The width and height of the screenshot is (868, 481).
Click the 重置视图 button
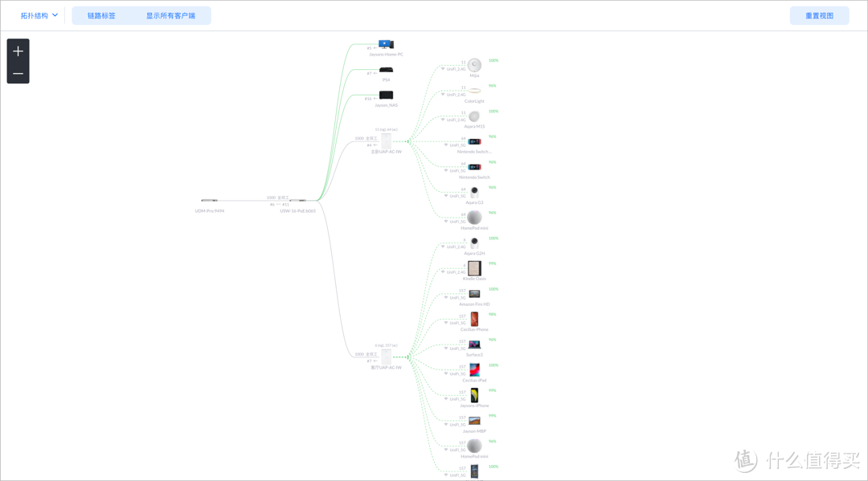coord(819,15)
